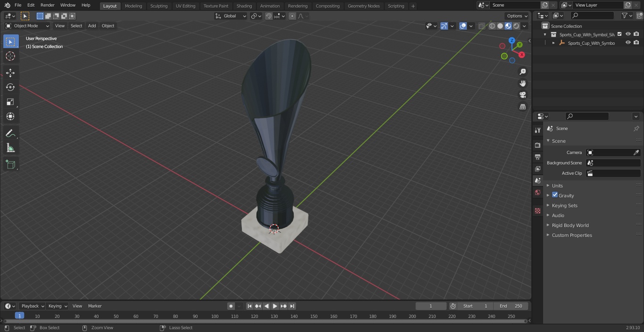The width and height of the screenshot is (644, 332).
Task: Select the Measure ruler tool
Action: pos(10,148)
